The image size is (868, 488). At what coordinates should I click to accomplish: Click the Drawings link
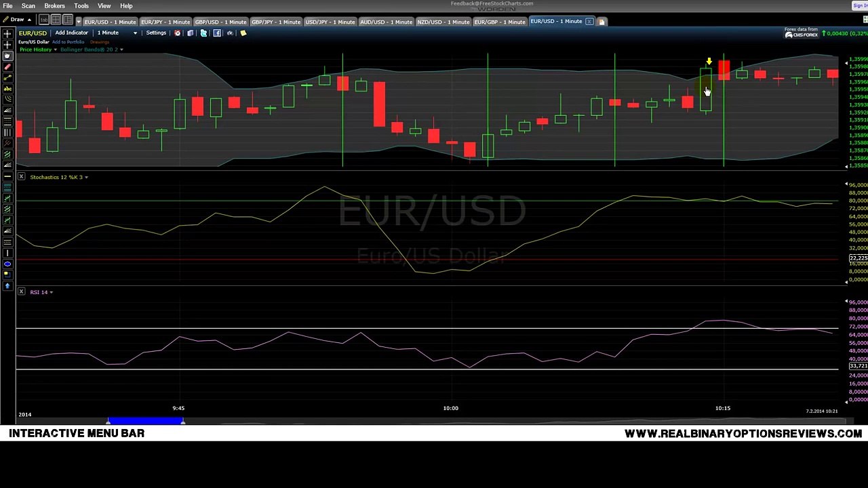tap(100, 42)
